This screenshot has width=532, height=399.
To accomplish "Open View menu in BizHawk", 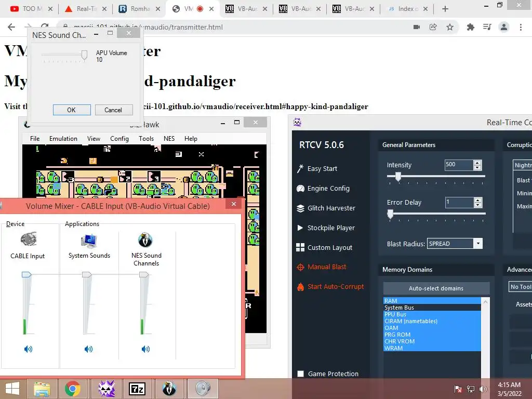I will click(x=94, y=138).
